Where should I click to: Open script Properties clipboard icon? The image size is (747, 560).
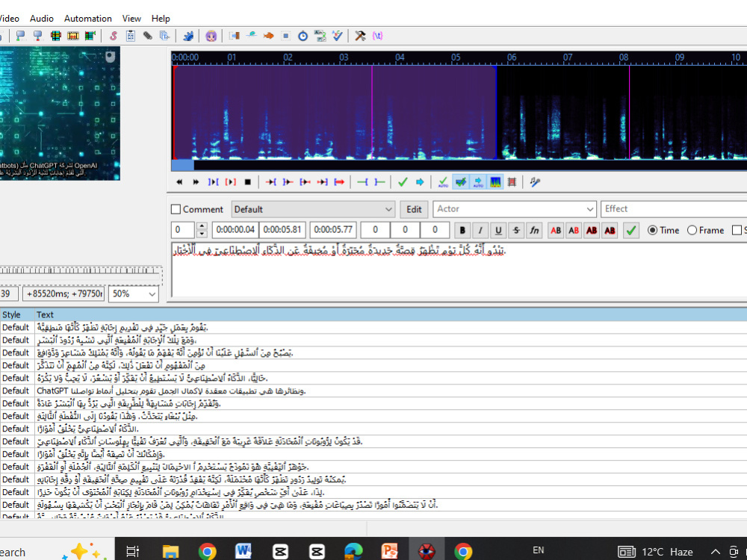(x=131, y=36)
